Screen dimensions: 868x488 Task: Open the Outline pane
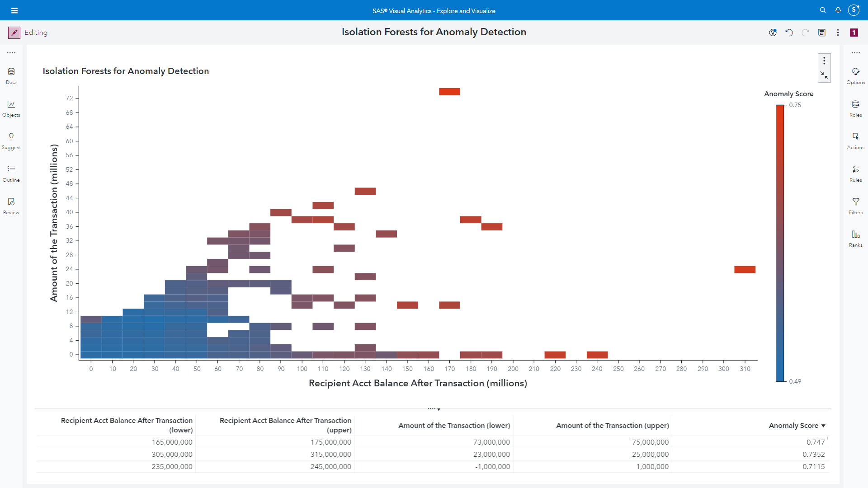point(11,173)
